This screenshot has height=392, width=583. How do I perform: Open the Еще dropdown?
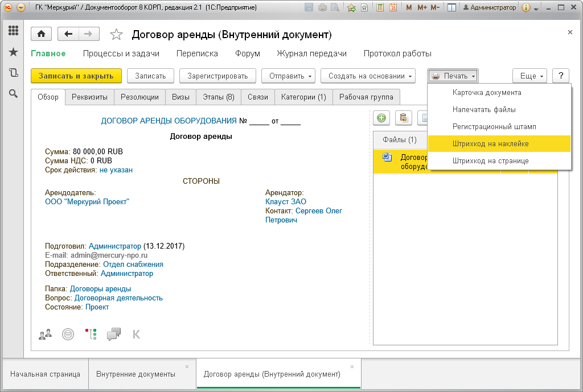click(530, 76)
